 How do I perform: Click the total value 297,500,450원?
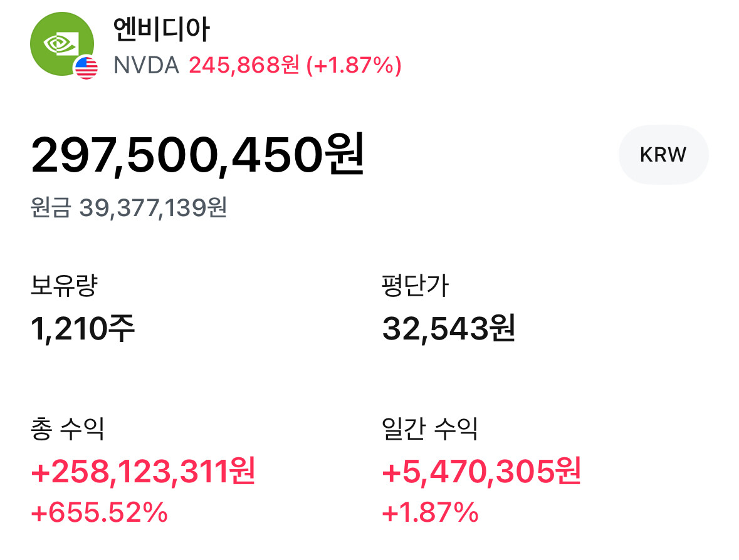coord(197,155)
